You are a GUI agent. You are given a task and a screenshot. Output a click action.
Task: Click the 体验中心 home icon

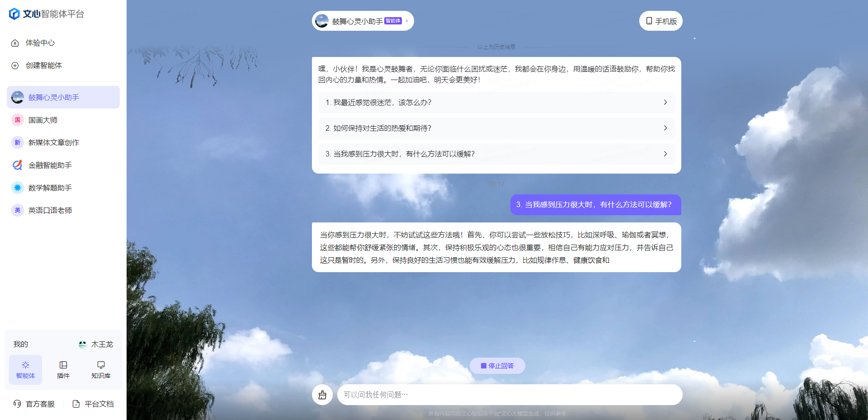pyautogui.click(x=15, y=43)
